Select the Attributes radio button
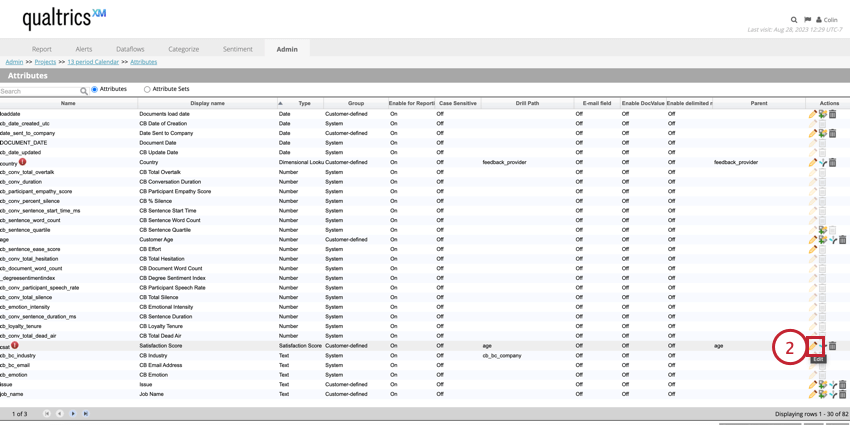Screen dimensions: 850x425 [95, 90]
